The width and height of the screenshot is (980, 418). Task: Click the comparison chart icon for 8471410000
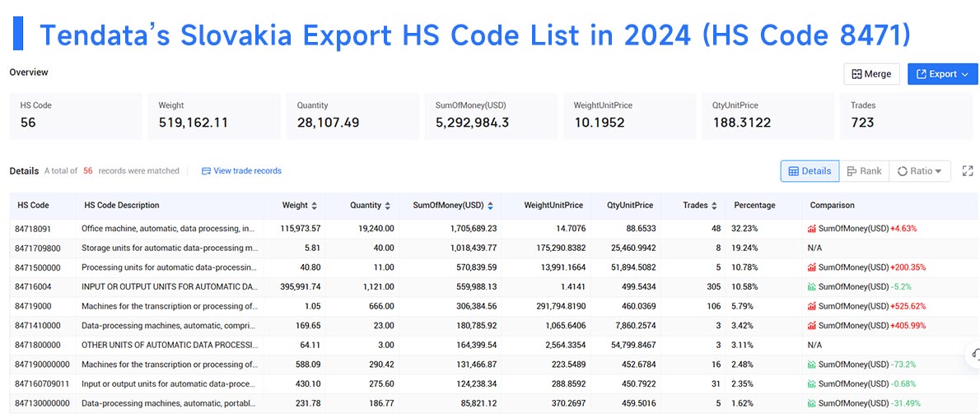[812, 326]
